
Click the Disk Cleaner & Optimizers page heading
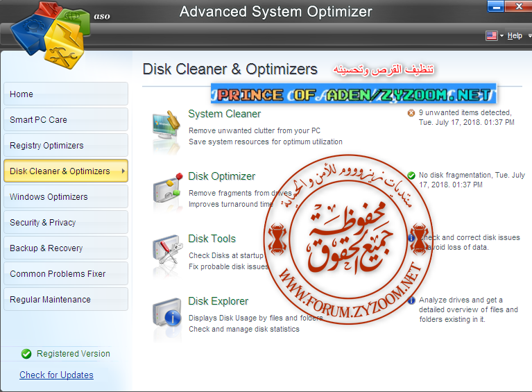click(230, 69)
